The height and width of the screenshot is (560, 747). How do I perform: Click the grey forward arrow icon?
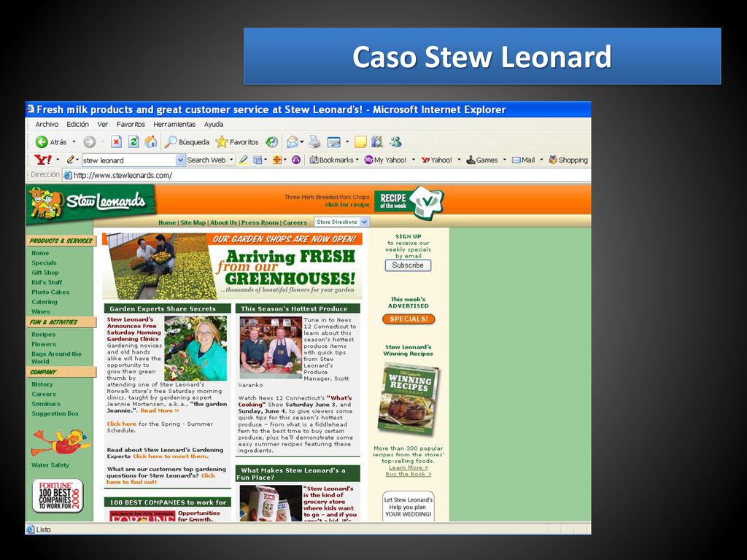click(90, 142)
